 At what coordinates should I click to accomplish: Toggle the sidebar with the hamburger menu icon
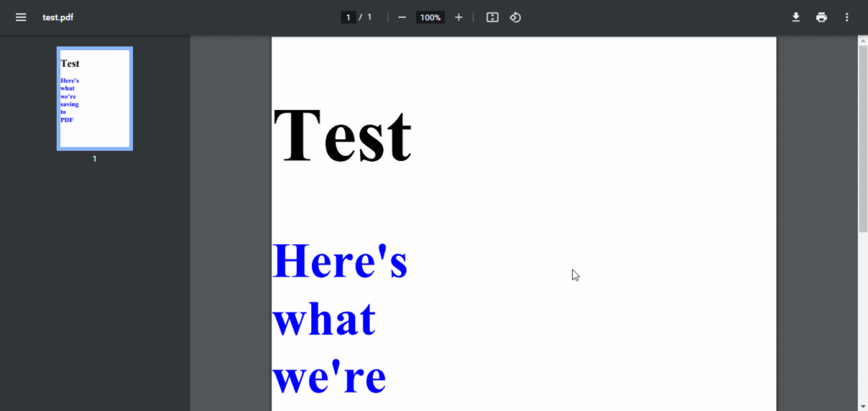(21, 18)
